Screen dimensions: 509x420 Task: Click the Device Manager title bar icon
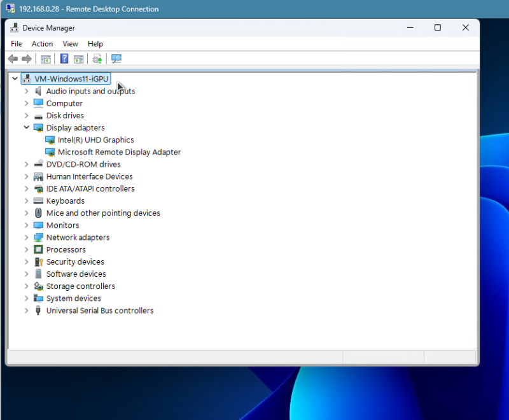14,28
